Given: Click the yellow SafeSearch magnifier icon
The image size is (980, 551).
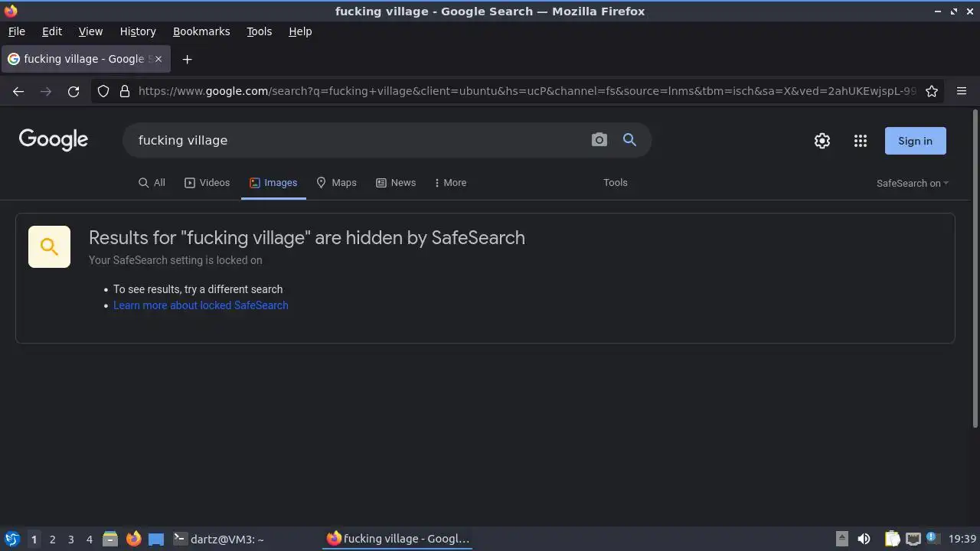Looking at the screenshot, I should (49, 246).
